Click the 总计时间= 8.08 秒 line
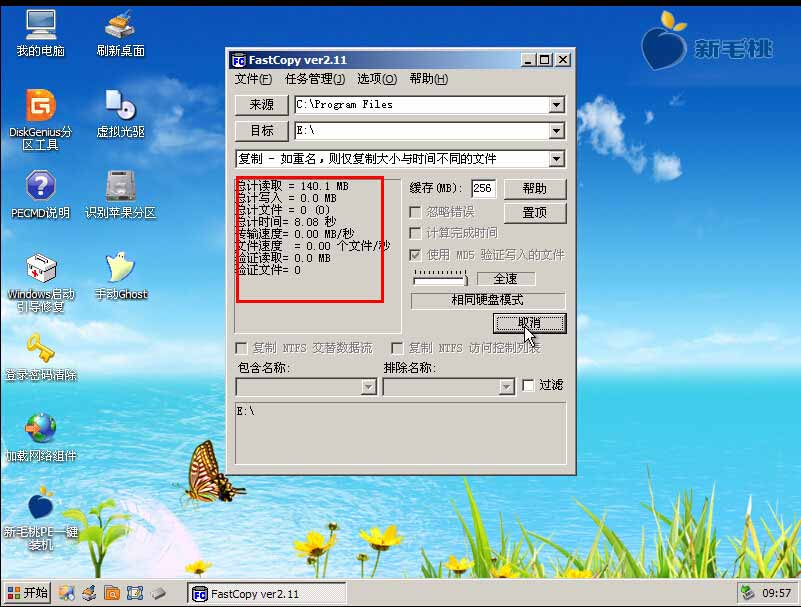801x607 pixels. [287, 222]
